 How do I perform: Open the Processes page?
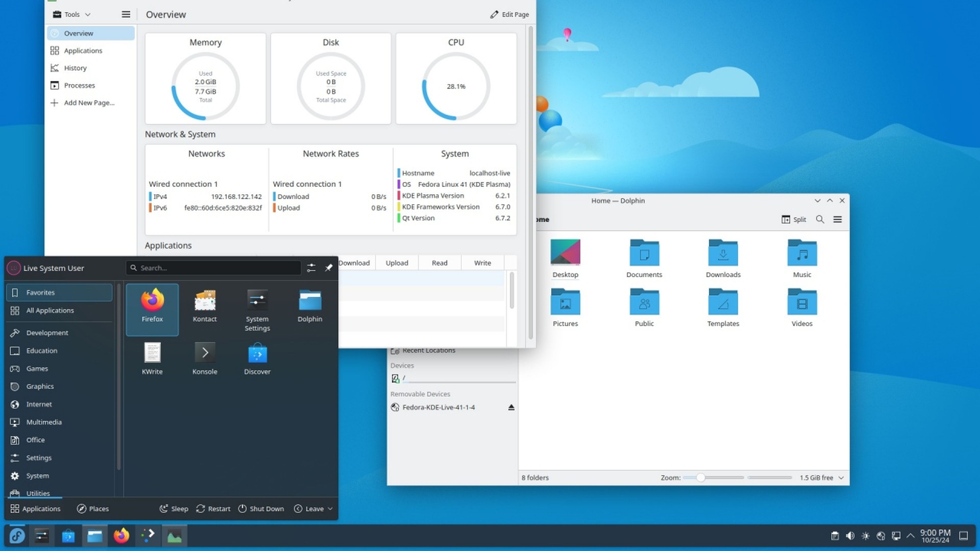[91, 85]
